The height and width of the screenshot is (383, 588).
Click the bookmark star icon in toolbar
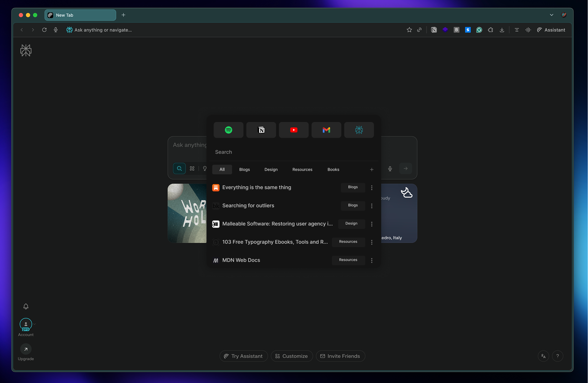click(409, 30)
